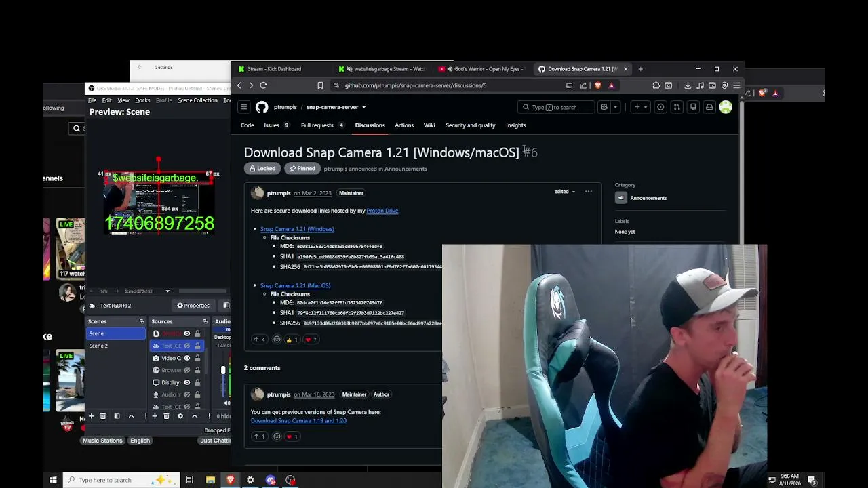Viewport: 868px width, 488px height.
Task: Hide the Video Capture source in OBS
Action: click(x=186, y=358)
